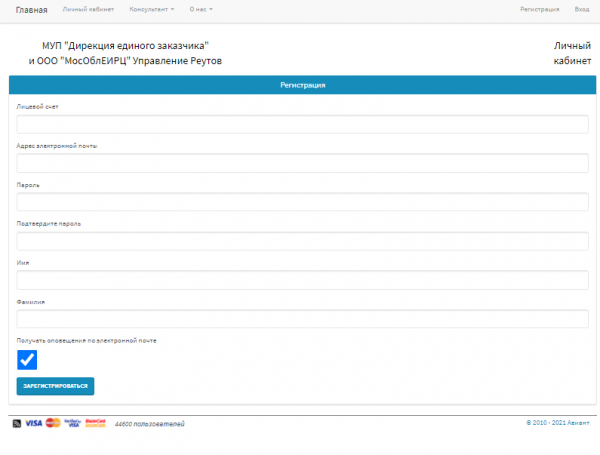Select the Получать оповещения по электронной почте label
This screenshot has height=455, width=600.
[86, 341]
